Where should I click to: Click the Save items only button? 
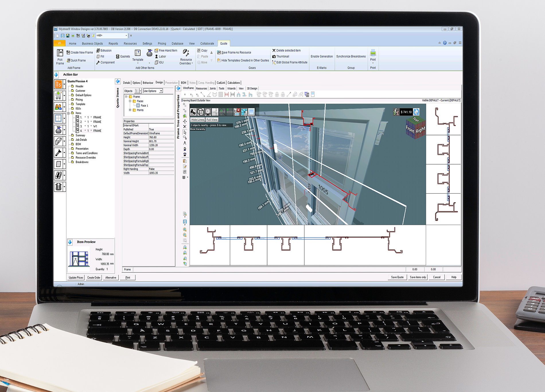[418, 277]
